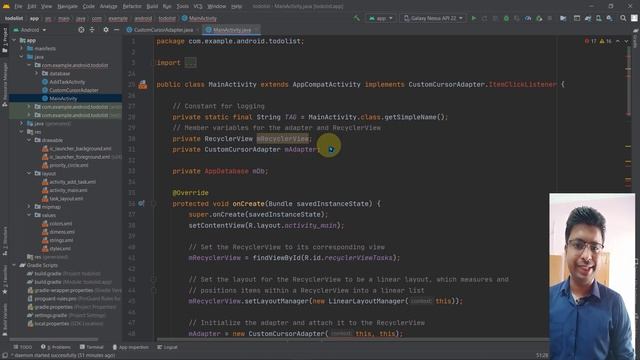Open the search everywhere magnifier icon
Screen dimensions: 640x360
point(623,18)
